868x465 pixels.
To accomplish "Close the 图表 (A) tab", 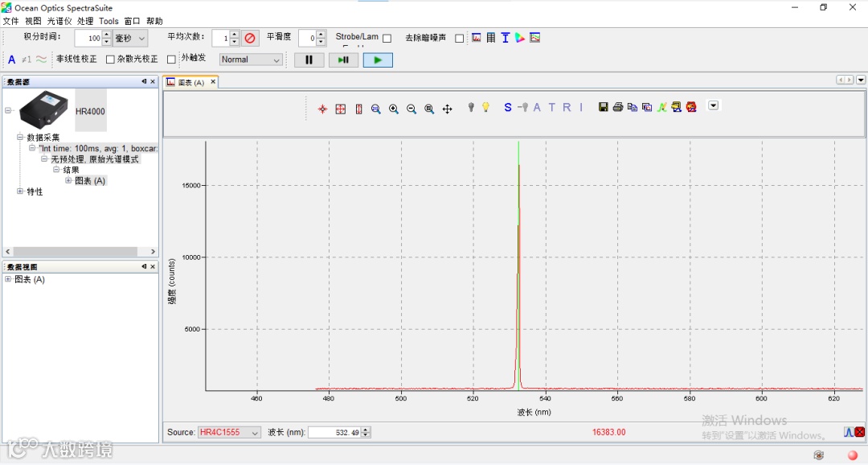I will point(212,81).
